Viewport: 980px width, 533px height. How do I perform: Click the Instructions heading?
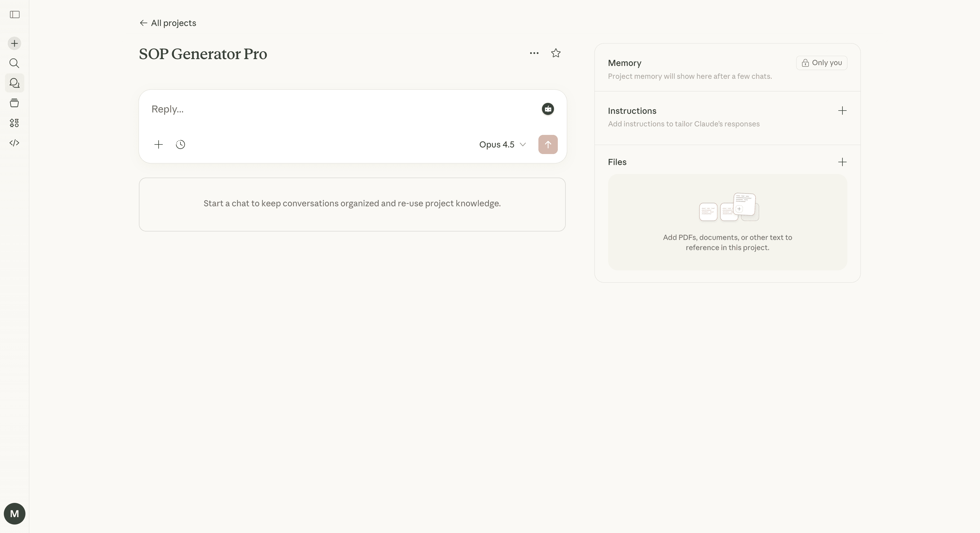[x=632, y=111]
